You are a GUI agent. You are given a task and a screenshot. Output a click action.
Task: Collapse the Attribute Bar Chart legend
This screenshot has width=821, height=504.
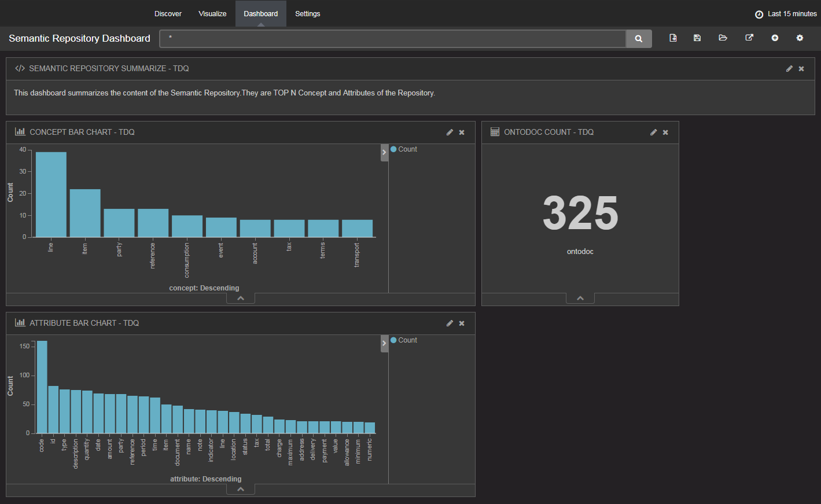pos(384,344)
